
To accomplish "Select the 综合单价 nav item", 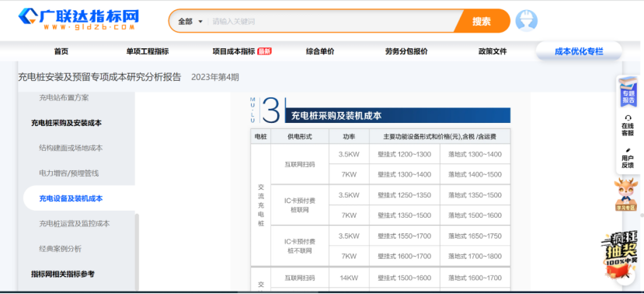I will pyautogui.click(x=320, y=51).
